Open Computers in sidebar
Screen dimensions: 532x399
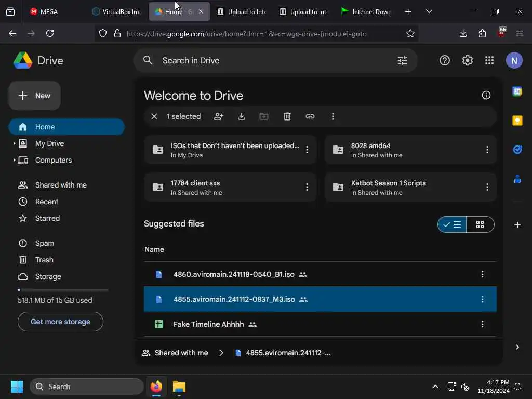[x=54, y=160]
